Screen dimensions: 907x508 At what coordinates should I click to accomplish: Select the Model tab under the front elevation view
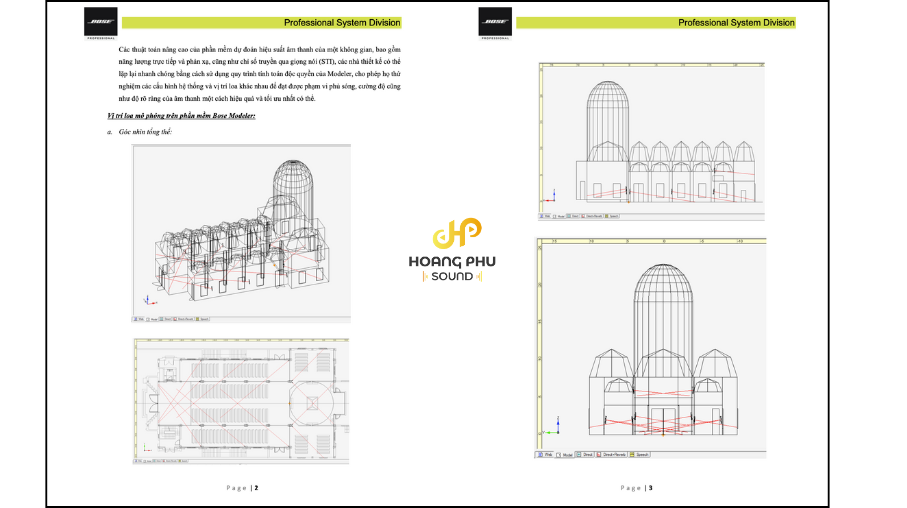click(565, 455)
